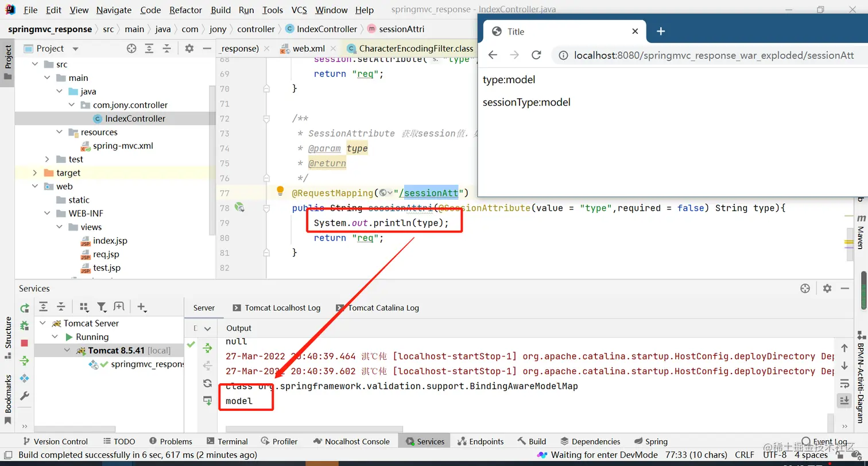
Task: Click the sessionAttri method breadcrumb
Action: (396, 29)
